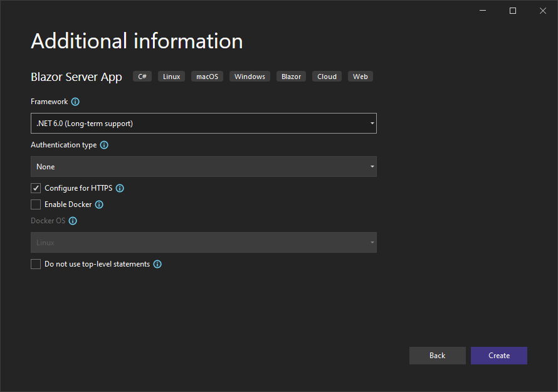Open the Framework dropdown
Screen dimensions: 558x392
click(204, 124)
